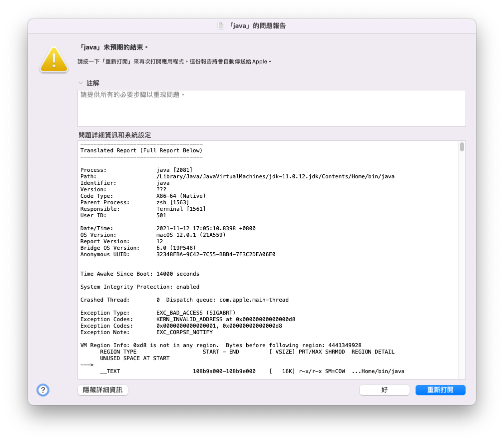Click the 註解 section label

[93, 83]
